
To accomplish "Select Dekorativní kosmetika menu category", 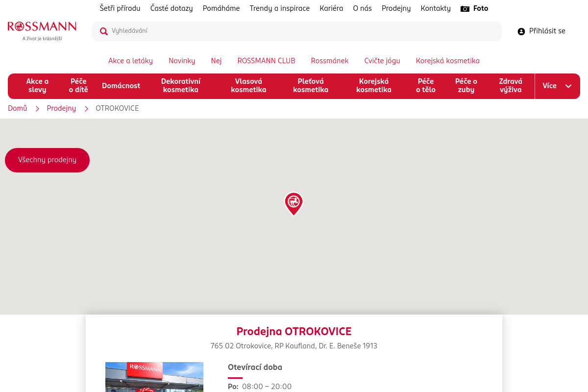I will 181,86.
